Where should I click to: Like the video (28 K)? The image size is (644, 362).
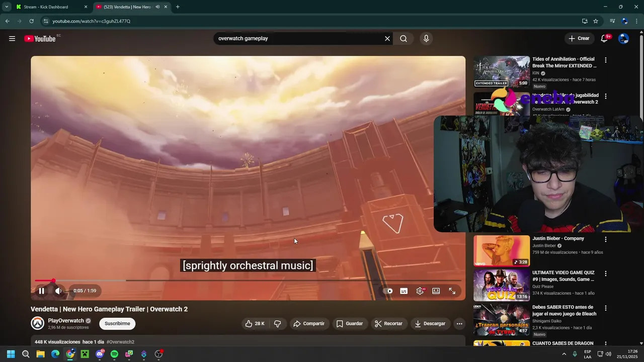click(255, 323)
